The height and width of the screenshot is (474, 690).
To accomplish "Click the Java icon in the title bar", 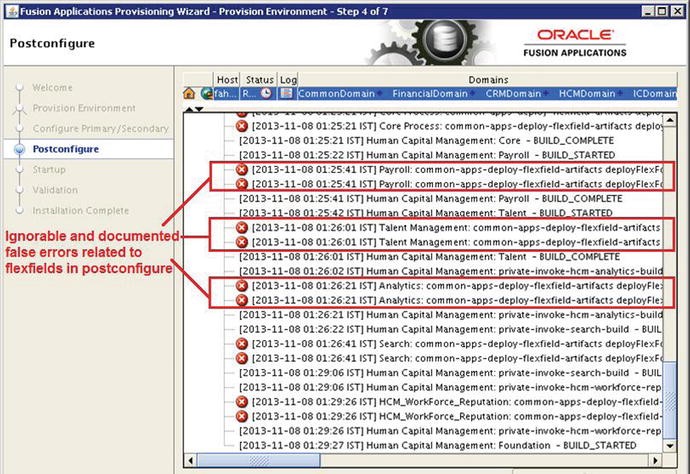I will 12,11.
